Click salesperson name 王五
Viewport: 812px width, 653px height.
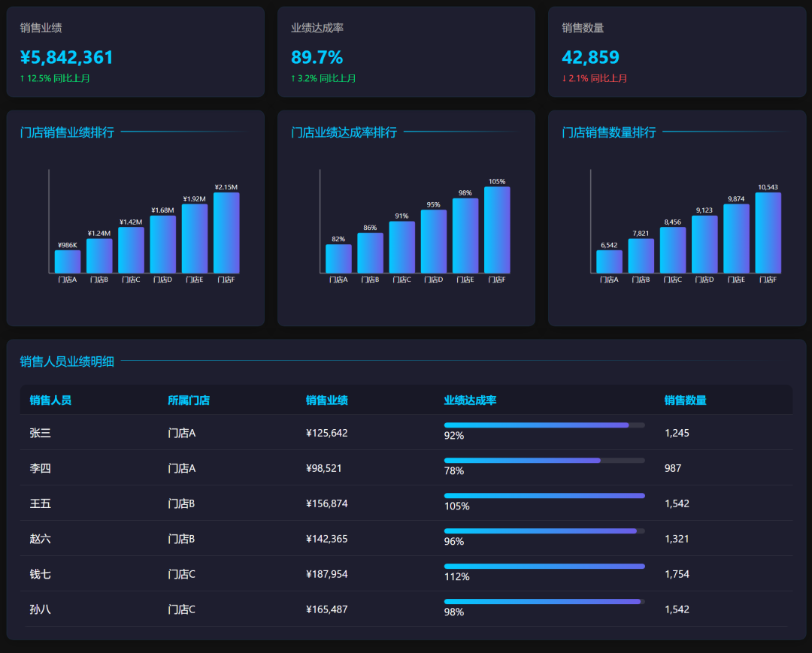pos(40,503)
